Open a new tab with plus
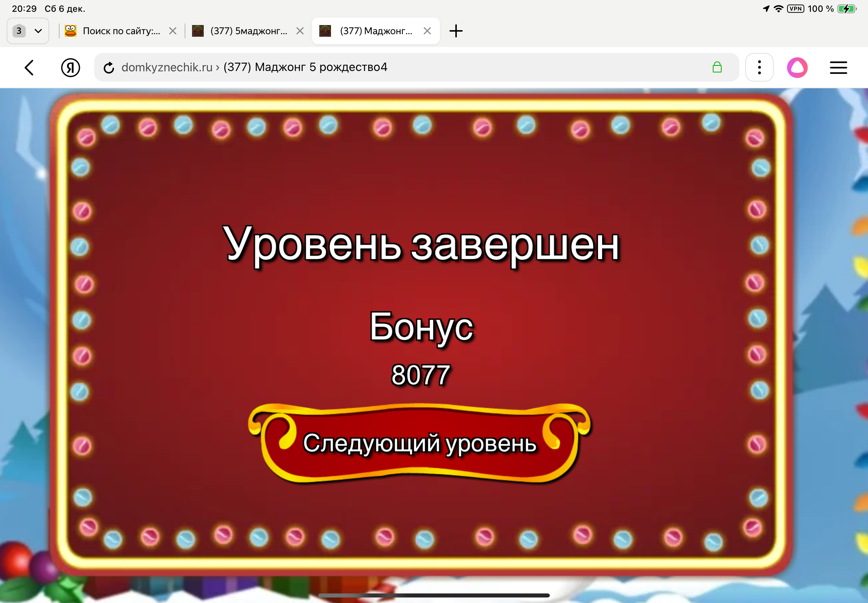Image resolution: width=868 pixels, height=603 pixels. (456, 31)
